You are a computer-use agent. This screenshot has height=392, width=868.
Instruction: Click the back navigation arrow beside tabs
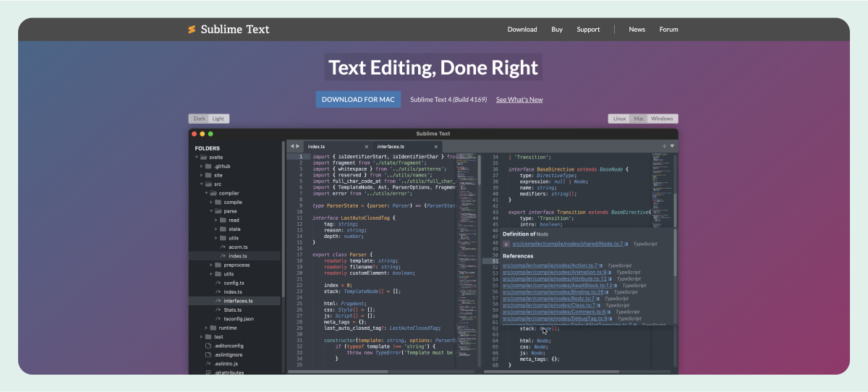click(x=292, y=147)
